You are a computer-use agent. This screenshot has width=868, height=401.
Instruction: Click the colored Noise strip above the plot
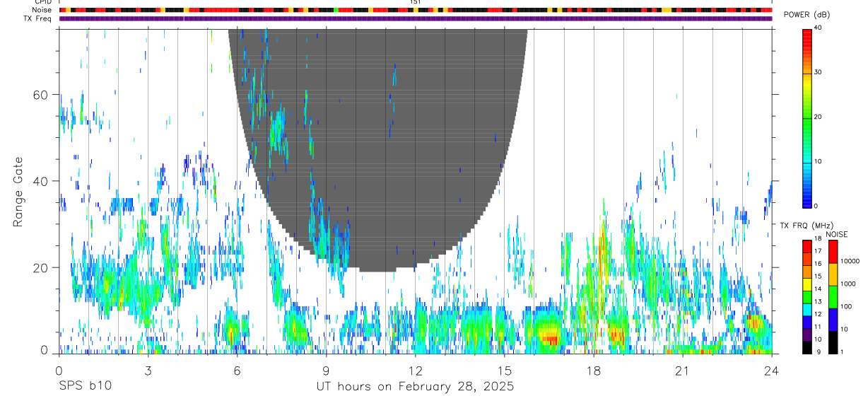coord(416,10)
